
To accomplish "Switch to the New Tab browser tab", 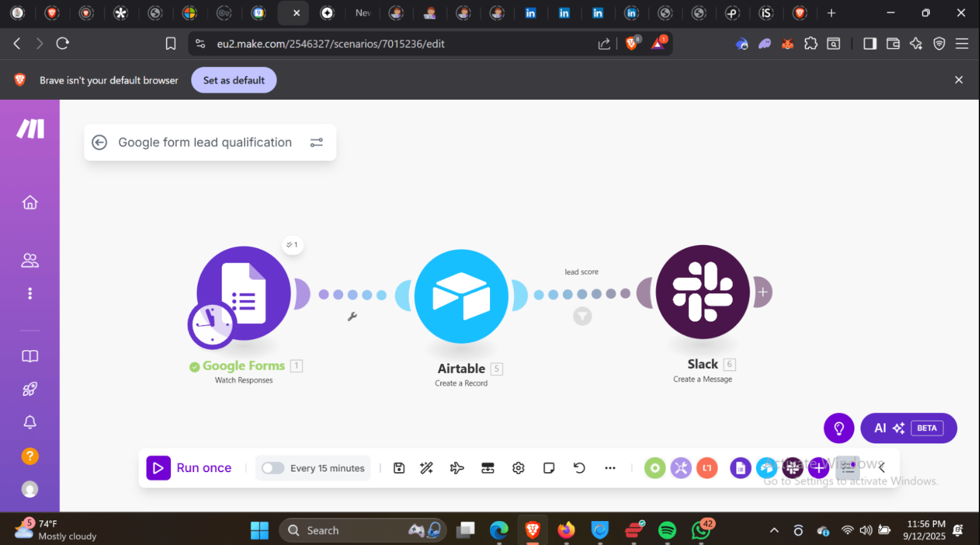I will (363, 13).
